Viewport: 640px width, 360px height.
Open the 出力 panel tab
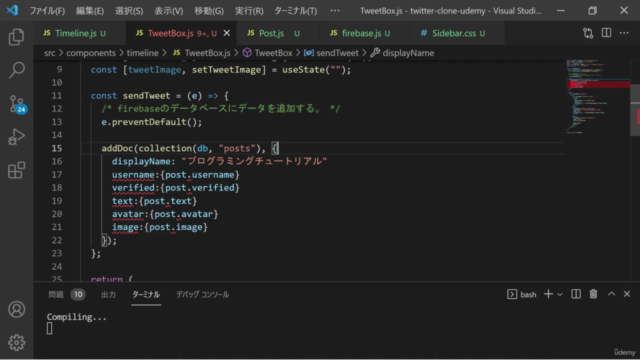(x=108, y=294)
